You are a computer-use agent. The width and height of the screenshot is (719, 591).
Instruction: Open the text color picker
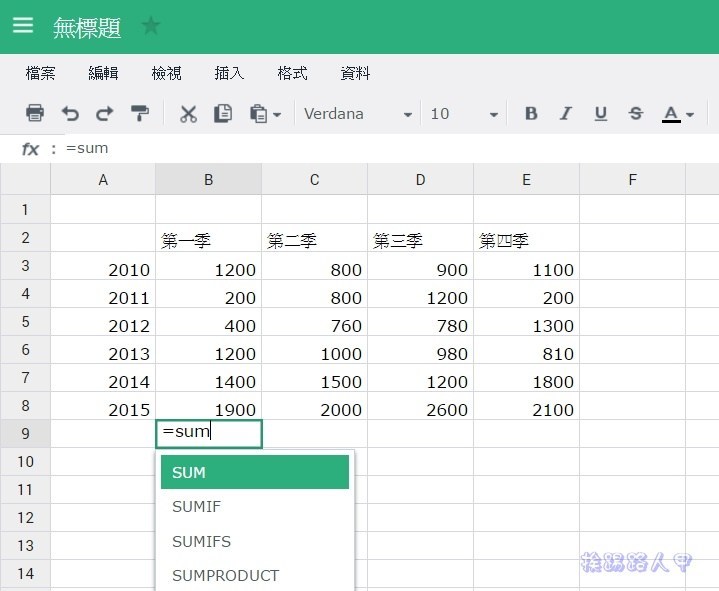[x=677, y=114]
